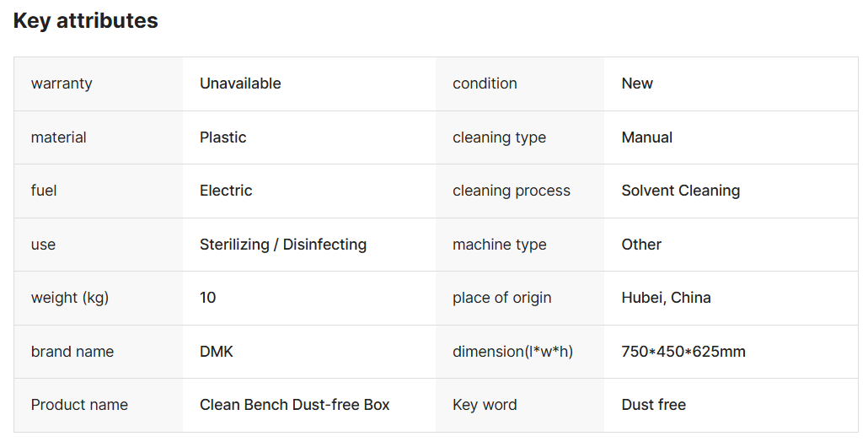Select the Dust free keyword value
This screenshot has height=447, width=868.
click(654, 405)
